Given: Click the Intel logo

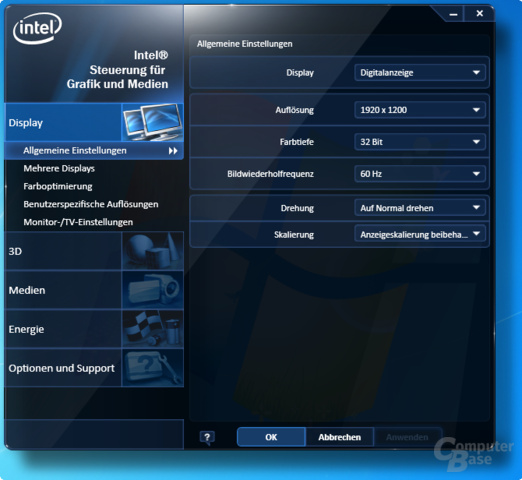Looking at the screenshot, I should (37, 28).
